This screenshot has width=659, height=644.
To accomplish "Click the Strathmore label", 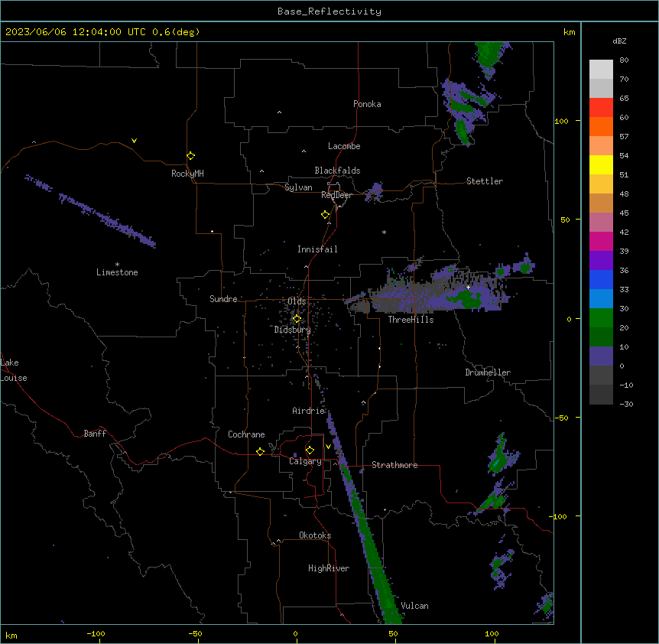I will click(394, 465).
